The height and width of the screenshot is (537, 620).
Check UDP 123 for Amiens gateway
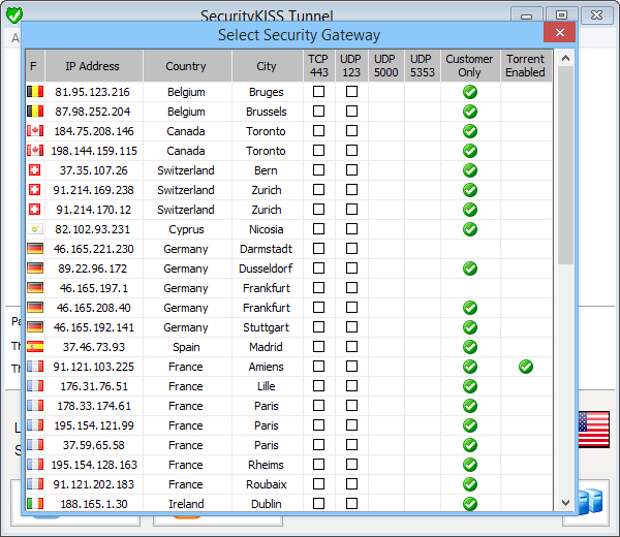(352, 366)
